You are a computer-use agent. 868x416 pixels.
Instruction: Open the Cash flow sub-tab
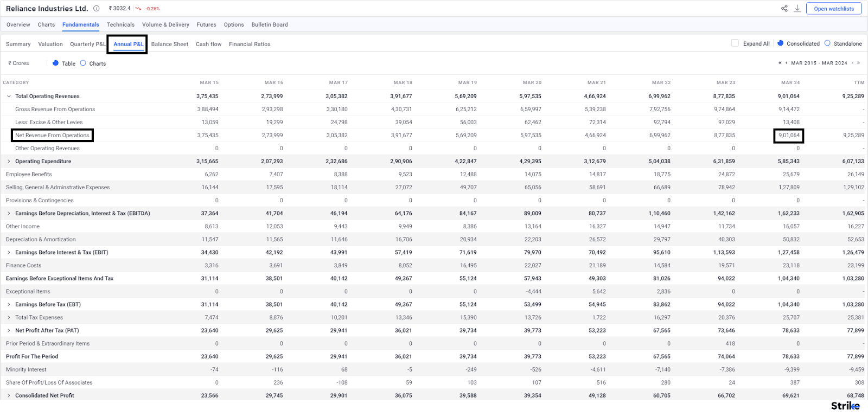click(x=209, y=44)
